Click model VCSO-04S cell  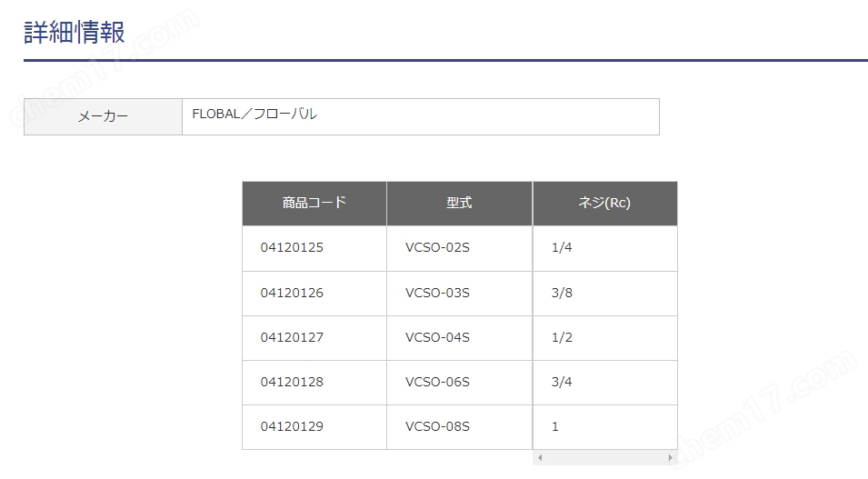[x=460, y=338]
